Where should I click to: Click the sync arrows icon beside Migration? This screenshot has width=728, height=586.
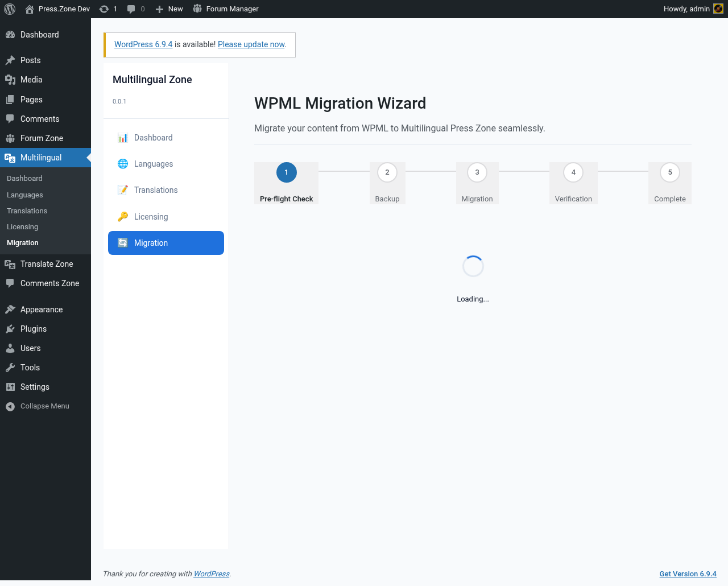click(123, 243)
